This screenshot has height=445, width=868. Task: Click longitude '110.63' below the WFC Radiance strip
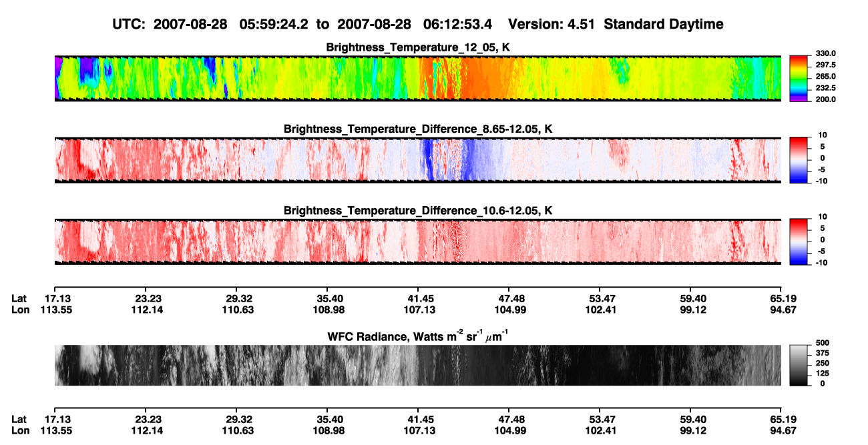(237, 430)
